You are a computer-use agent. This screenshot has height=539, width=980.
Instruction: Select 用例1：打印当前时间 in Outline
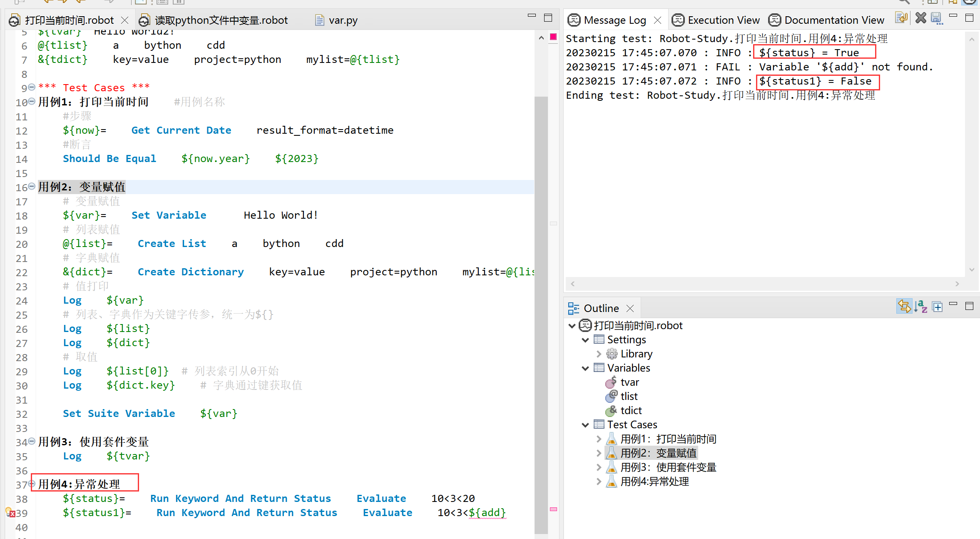pos(668,439)
